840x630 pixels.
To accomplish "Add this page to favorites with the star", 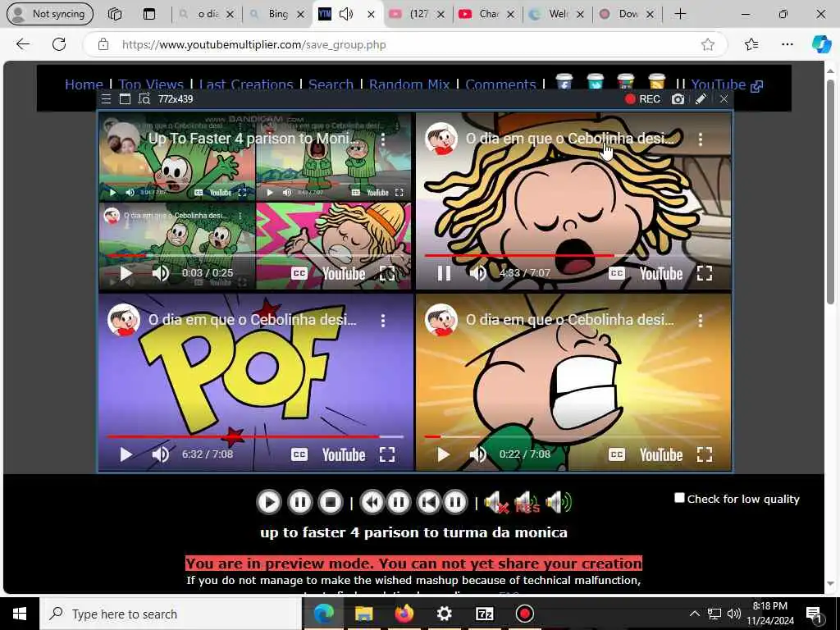I will [708, 44].
